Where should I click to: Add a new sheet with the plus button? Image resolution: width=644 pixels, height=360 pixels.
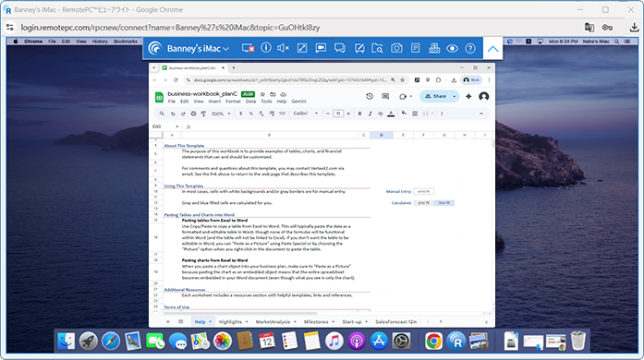[168, 322]
